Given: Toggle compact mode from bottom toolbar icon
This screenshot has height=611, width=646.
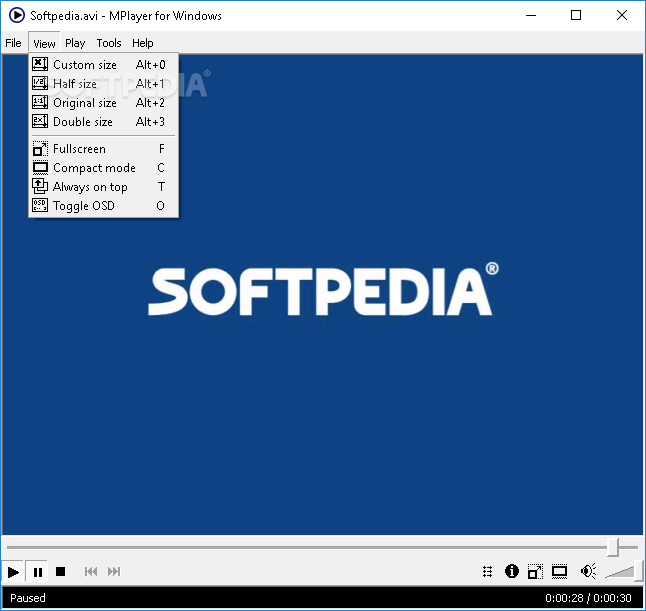Looking at the screenshot, I should click(559, 571).
